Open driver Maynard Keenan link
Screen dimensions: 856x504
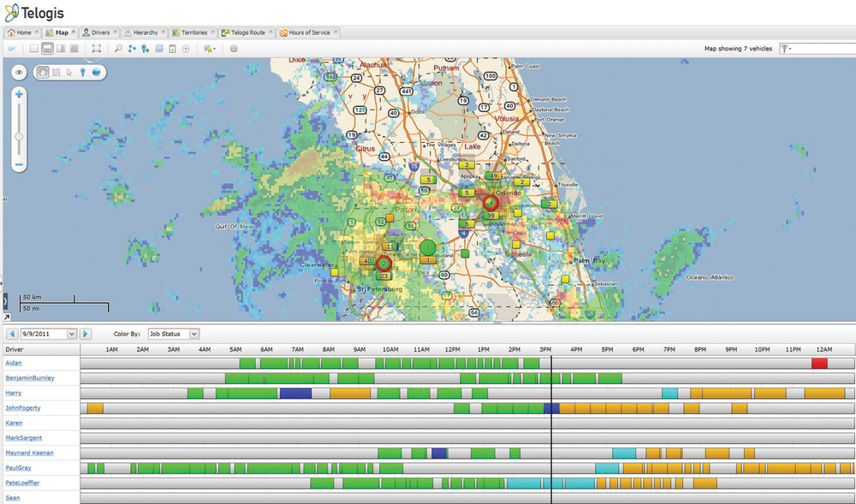29,453
